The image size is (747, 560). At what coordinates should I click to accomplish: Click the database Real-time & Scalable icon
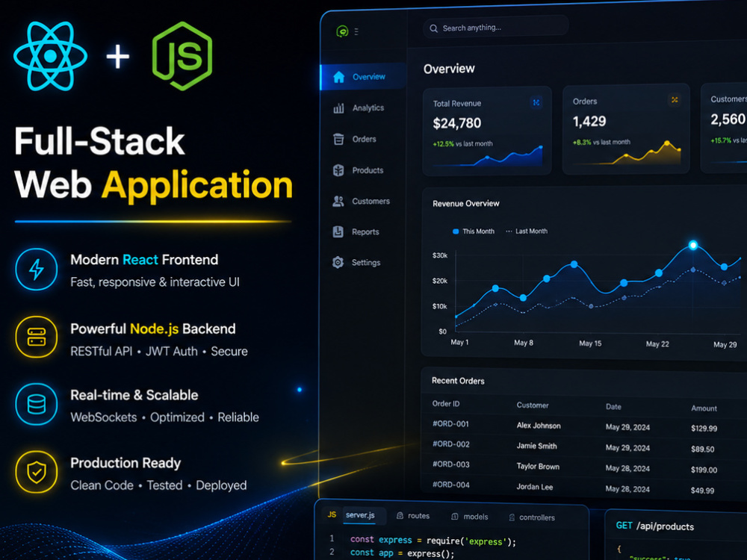point(36,404)
